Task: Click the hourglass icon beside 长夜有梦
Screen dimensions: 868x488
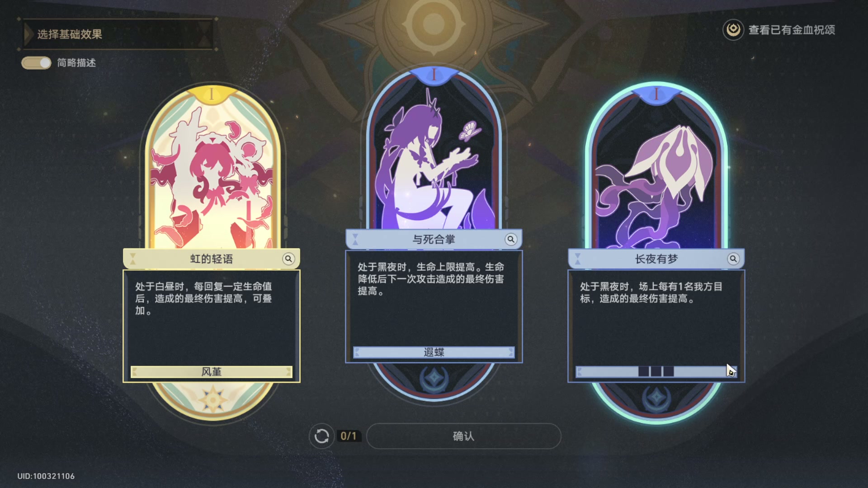Action: pos(577,258)
